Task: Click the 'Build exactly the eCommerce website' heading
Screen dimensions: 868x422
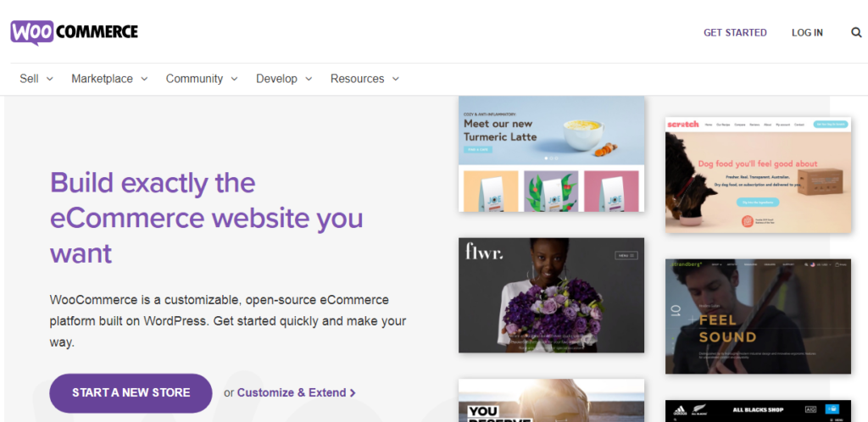Action: click(x=207, y=218)
